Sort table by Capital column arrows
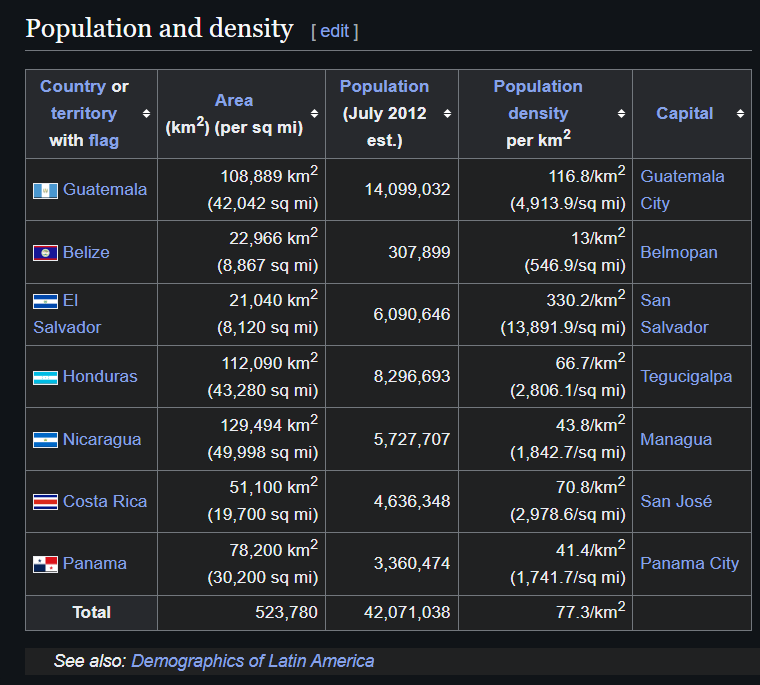The width and height of the screenshot is (760, 685). [x=740, y=113]
